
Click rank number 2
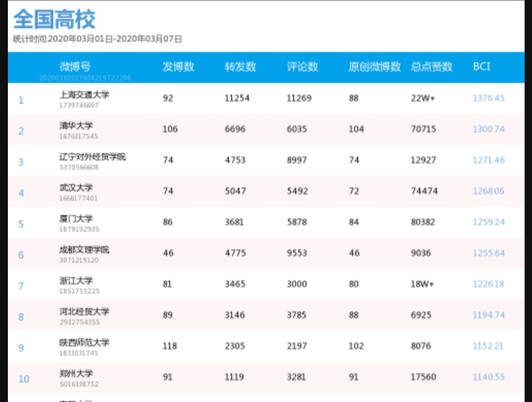click(21, 131)
